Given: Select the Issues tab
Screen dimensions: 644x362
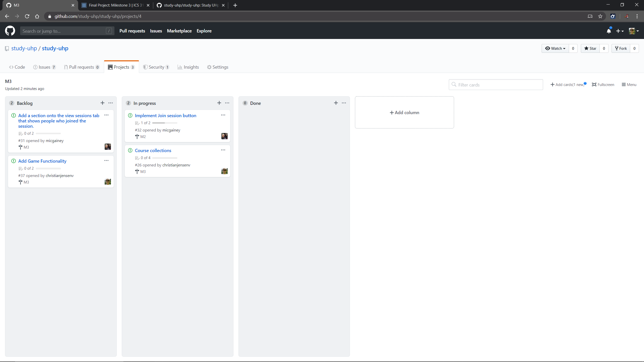Looking at the screenshot, I should point(44,67).
